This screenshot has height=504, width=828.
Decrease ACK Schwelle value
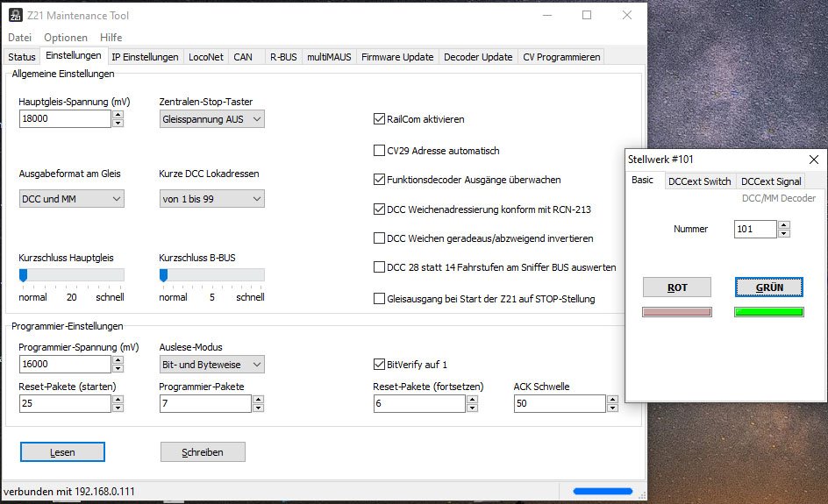(x=612, y=408)
